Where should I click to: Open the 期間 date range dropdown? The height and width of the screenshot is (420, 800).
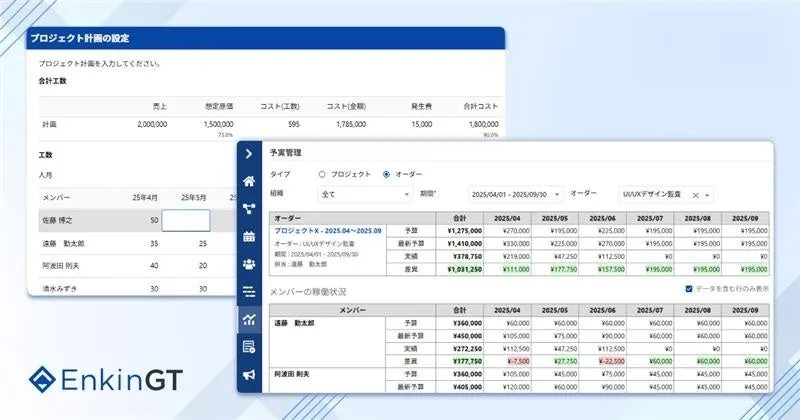[x=515, y=194]
